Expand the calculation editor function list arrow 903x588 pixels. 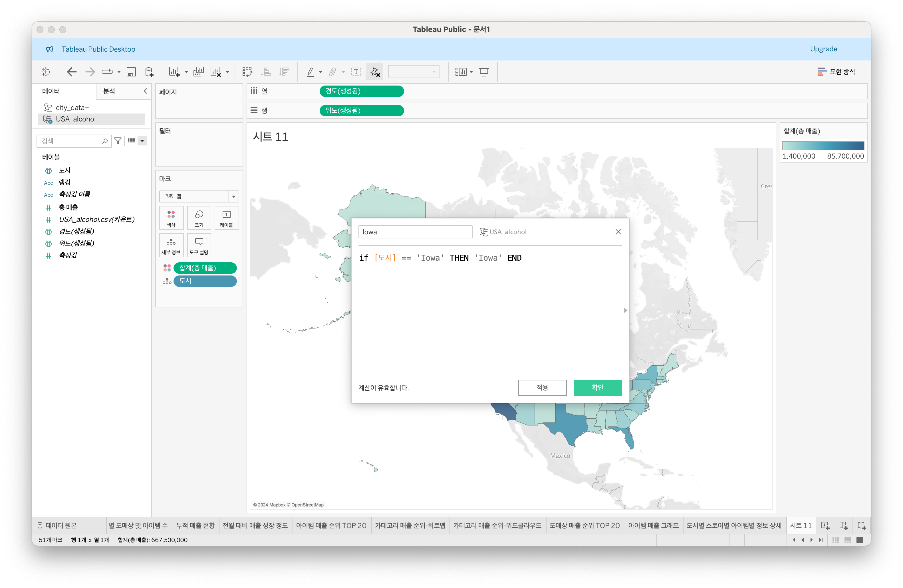pos(625,311)
